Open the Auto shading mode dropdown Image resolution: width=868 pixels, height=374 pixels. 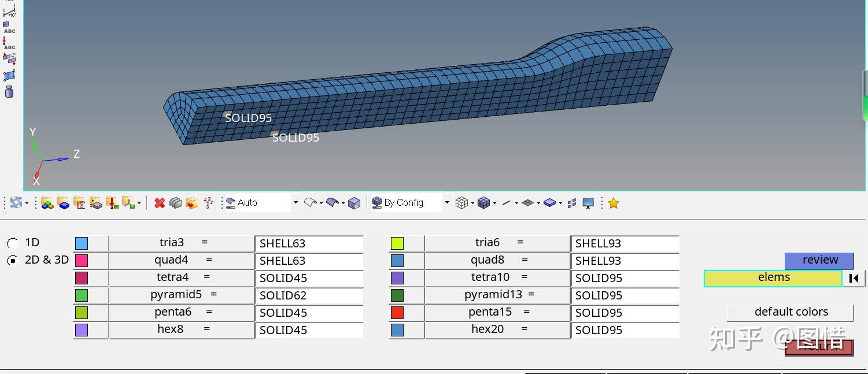pyautogui.click(x=296, y=202)
